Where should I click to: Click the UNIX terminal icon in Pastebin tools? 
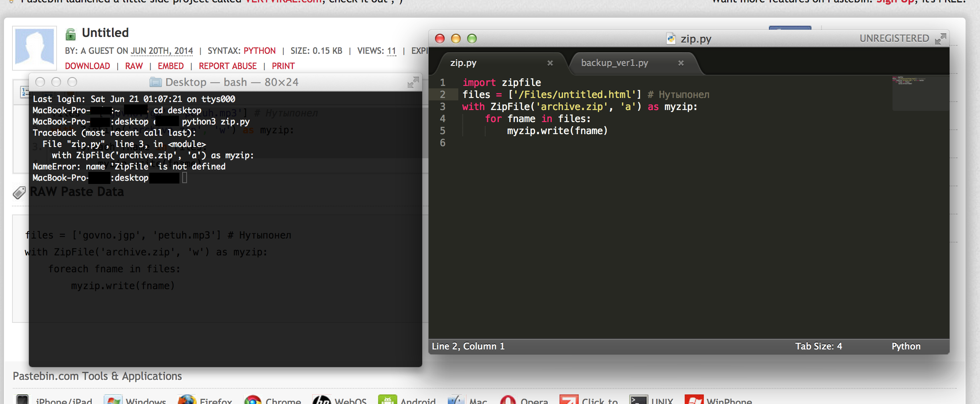[638, 400]
